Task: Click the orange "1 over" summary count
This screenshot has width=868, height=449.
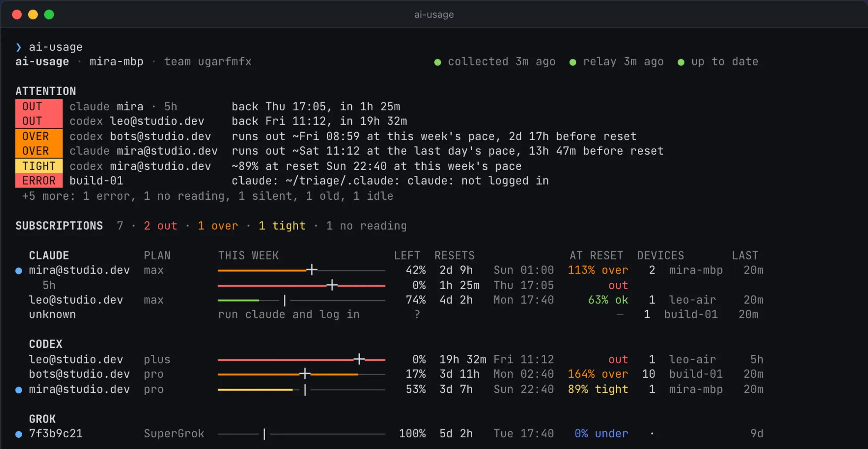Action: tap(218, 226)
